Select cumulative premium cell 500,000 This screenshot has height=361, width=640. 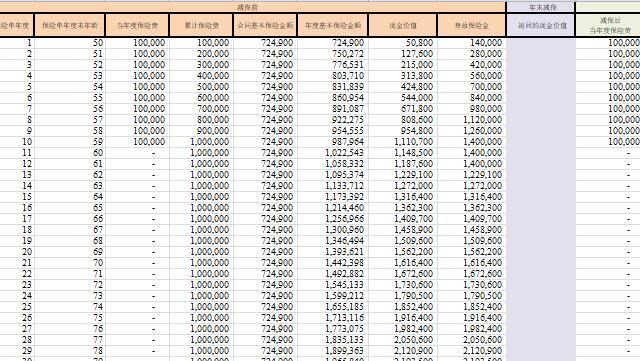[202, 87]
